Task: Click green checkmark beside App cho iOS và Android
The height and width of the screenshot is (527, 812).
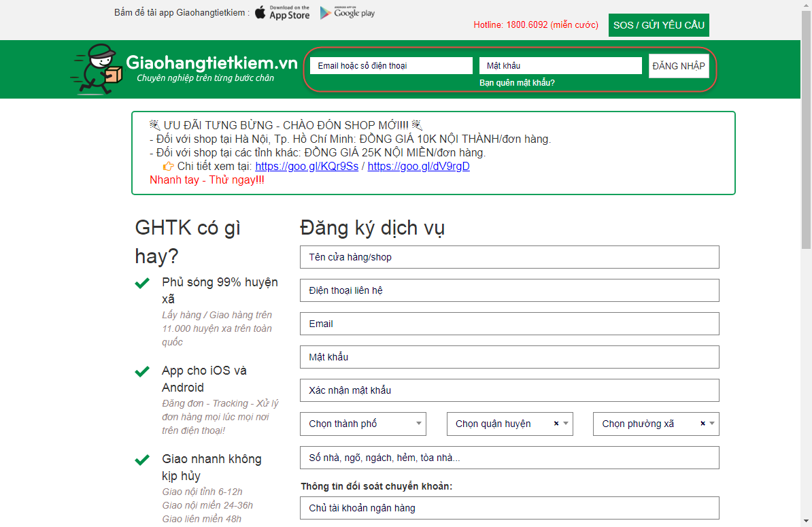Action: pos(142,372)
